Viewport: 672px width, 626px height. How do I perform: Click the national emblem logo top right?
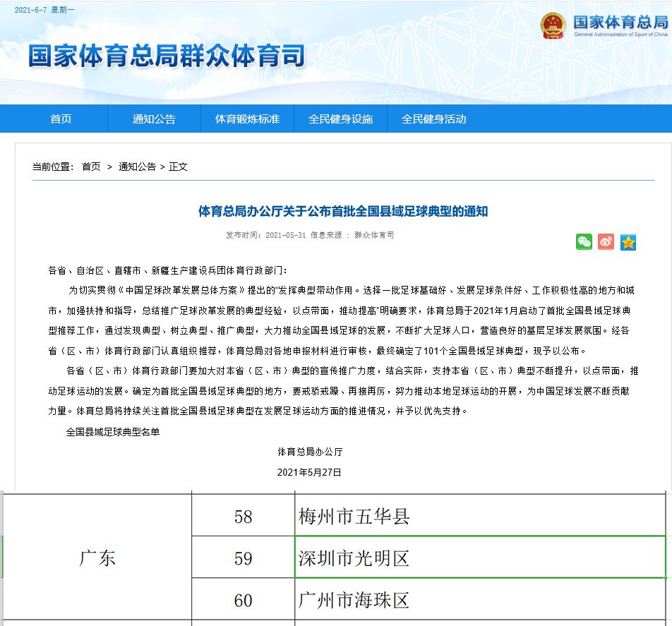553,24
